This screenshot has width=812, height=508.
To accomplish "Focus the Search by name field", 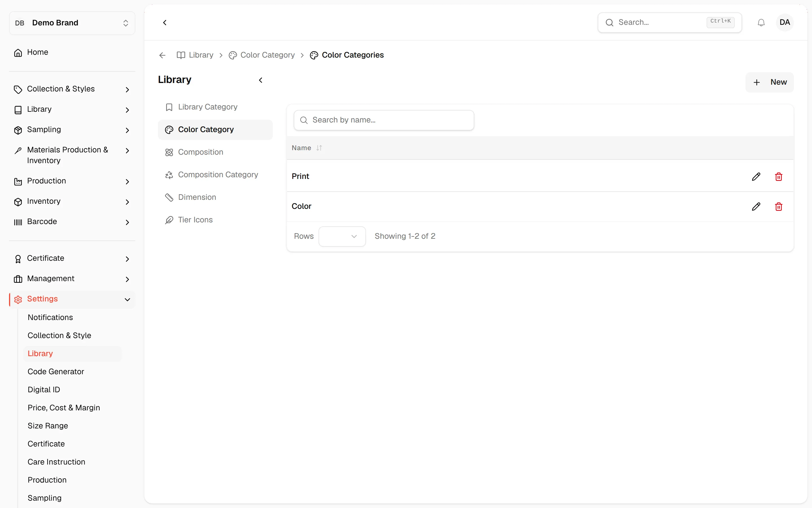I will pyautogui.click(x=383, y=120).
